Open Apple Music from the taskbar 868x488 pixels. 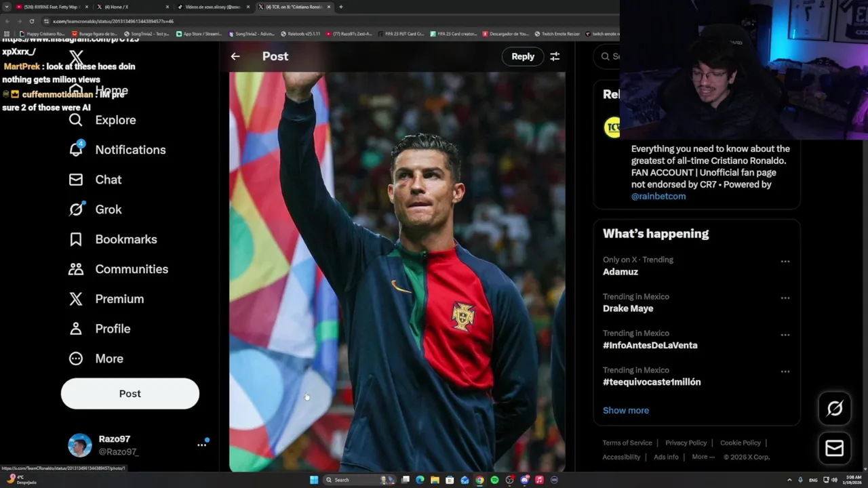point(539,480)
